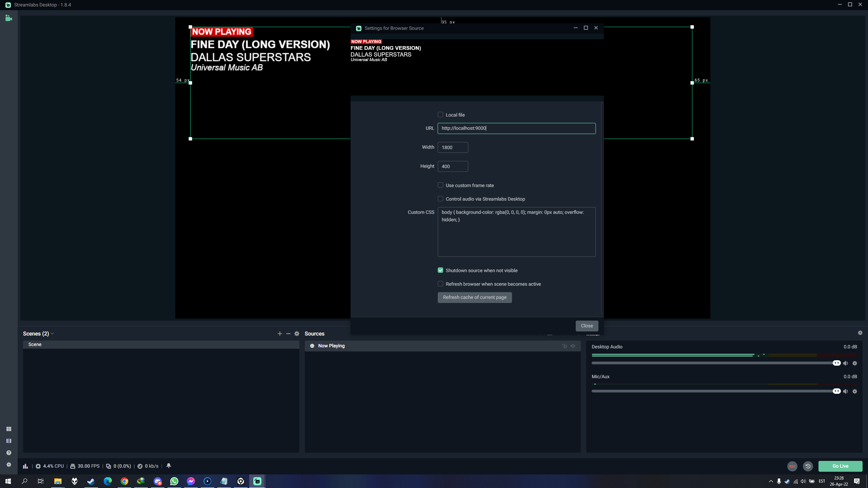Uncheck Shutdown source when not visible
Screen dimensions: 868x488
[x=440, y=270]
